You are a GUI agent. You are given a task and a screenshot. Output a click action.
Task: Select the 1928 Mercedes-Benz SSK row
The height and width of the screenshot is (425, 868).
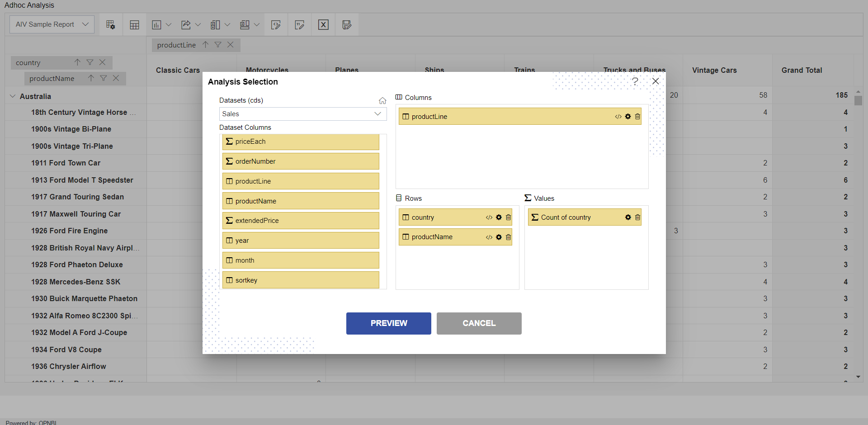(76, 282)
